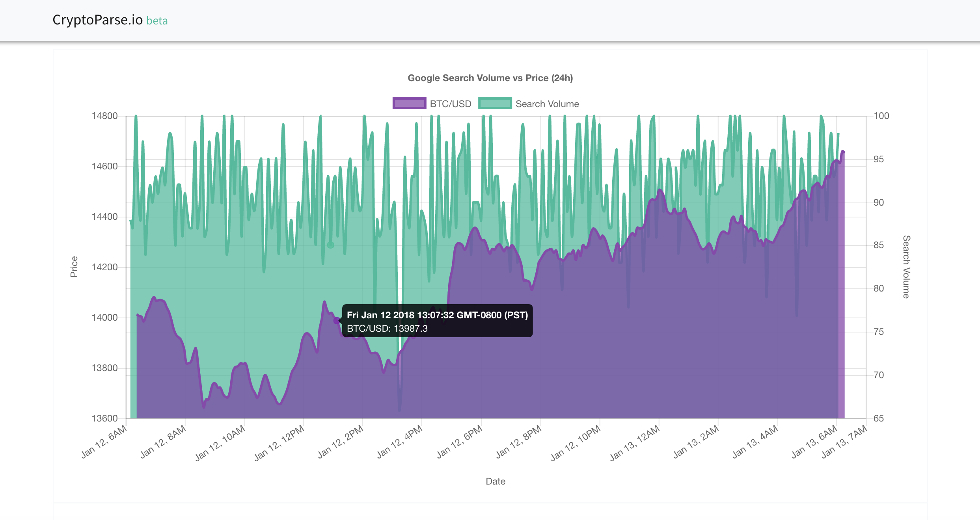Click the green Search Volume legend color box
The width and height of the screenshot is (980, 520).
(495, 104)
